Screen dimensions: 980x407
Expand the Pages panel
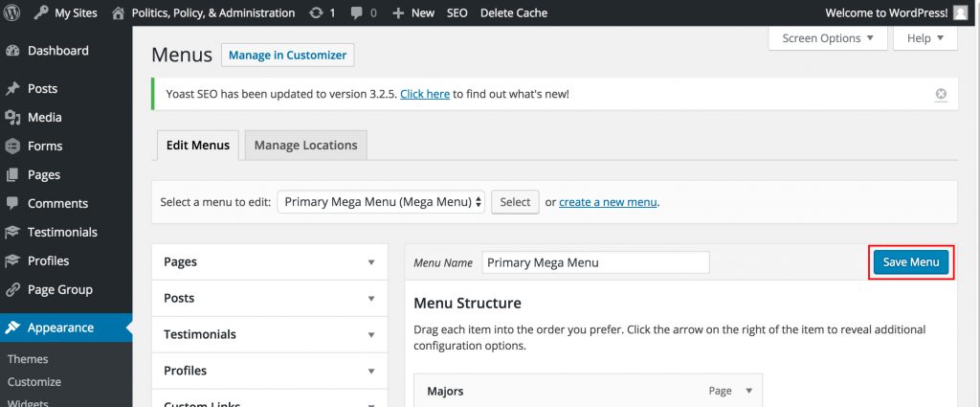371,262
